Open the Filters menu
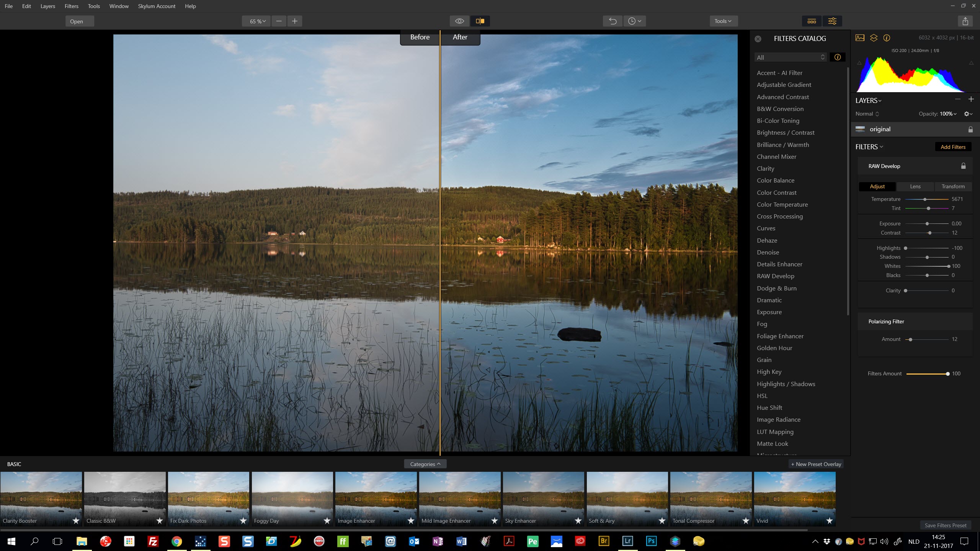 [71, 6]
